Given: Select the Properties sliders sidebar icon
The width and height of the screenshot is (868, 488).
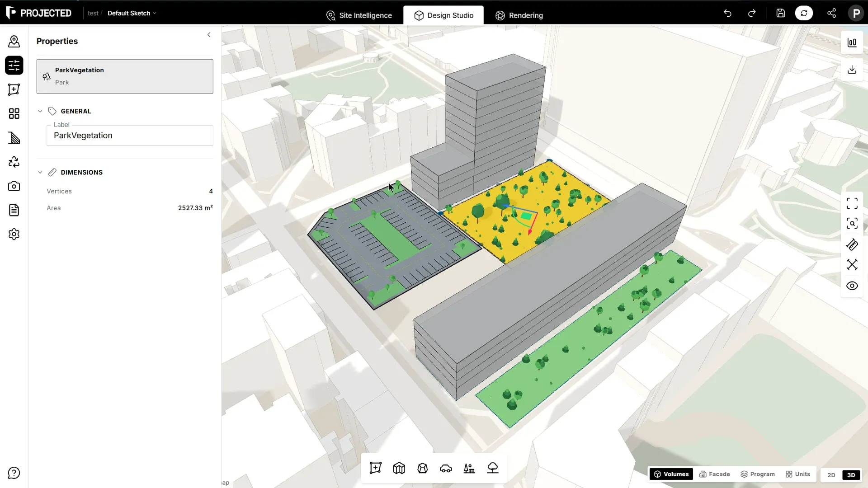Looking at the screenshot, I should (14, 66).
